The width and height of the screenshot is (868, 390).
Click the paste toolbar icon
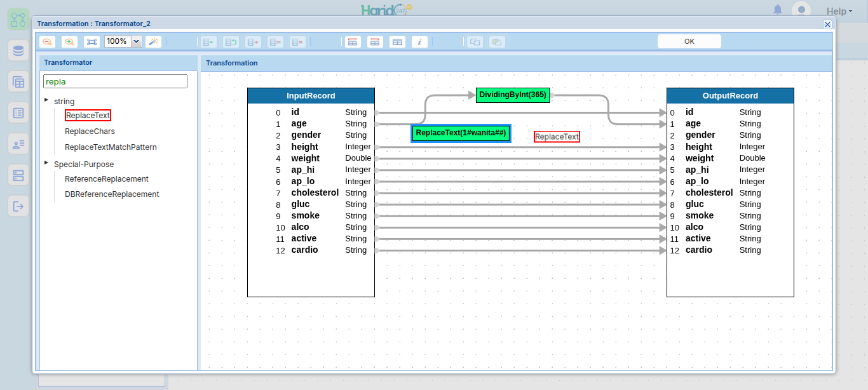(x=497, y=42)
